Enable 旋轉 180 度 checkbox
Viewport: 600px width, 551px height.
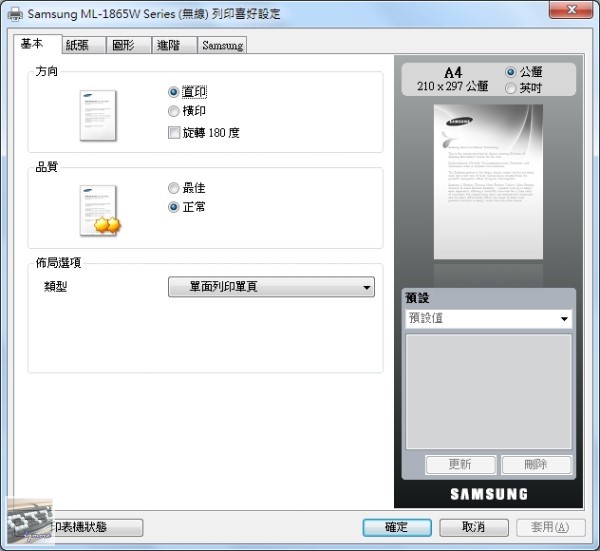pos(204,133)
